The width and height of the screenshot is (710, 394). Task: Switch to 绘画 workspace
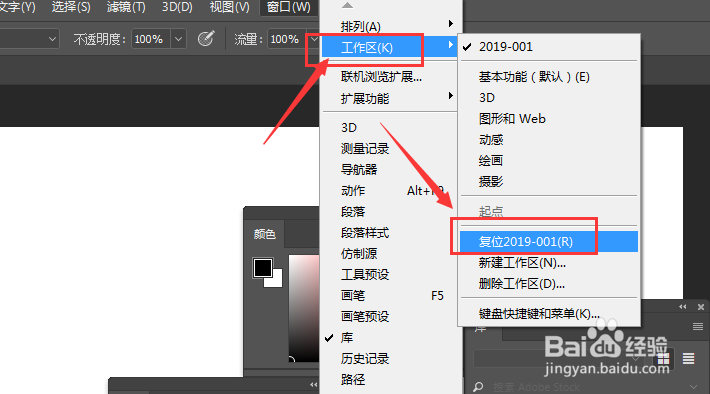(x=549, y=160)
